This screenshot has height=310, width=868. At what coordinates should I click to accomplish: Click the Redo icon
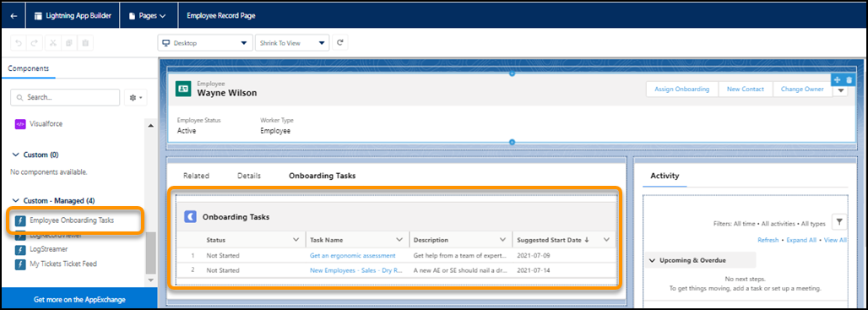point(35,42)
